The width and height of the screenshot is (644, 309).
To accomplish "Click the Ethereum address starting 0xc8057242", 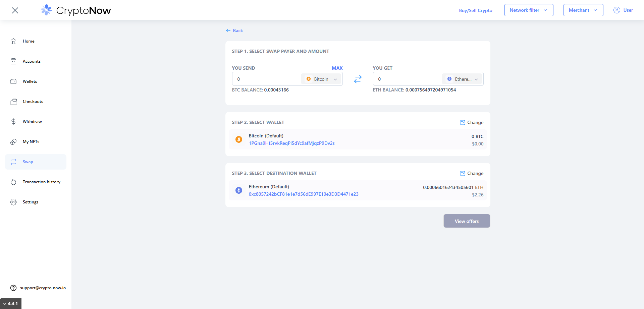I will (x=304, y=194).
